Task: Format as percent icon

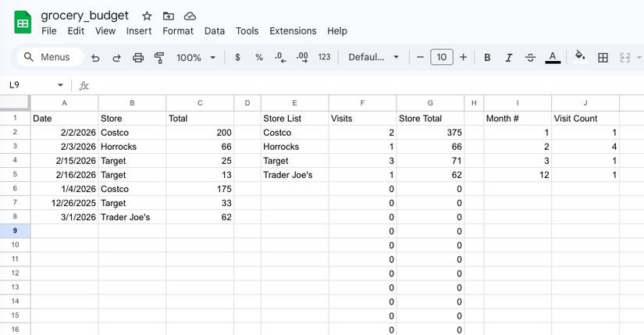Action: [x=259, y=58]
